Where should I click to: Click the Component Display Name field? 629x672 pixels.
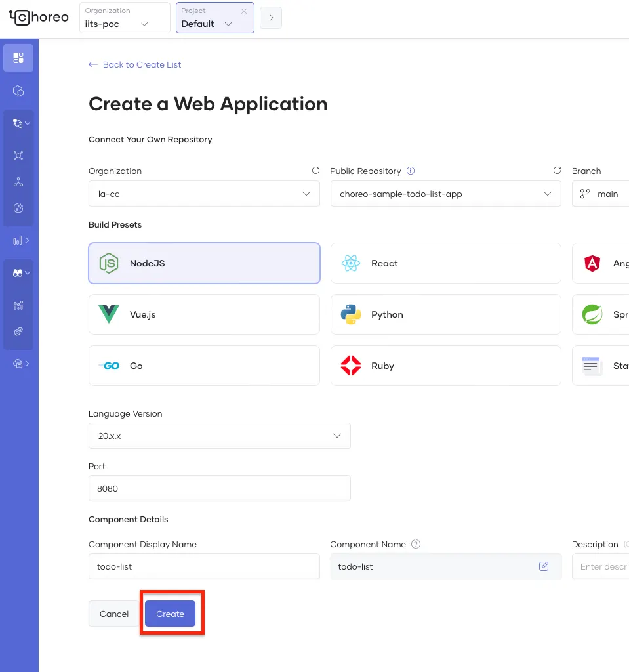pyautogui.click(x=204, y=566)
